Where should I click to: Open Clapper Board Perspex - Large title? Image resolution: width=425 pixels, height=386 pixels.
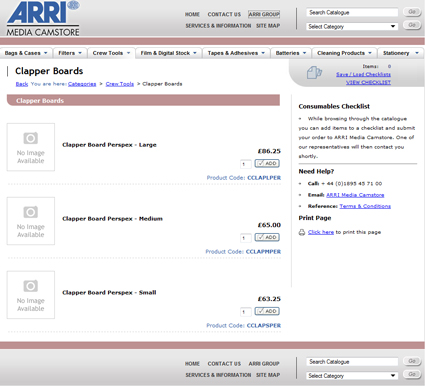point(109,145)
